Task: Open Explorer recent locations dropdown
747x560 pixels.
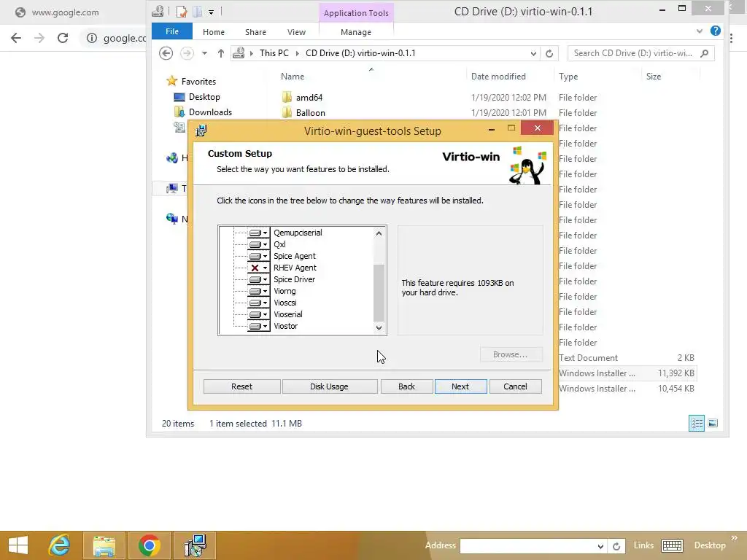Action: tap(204, 53)
